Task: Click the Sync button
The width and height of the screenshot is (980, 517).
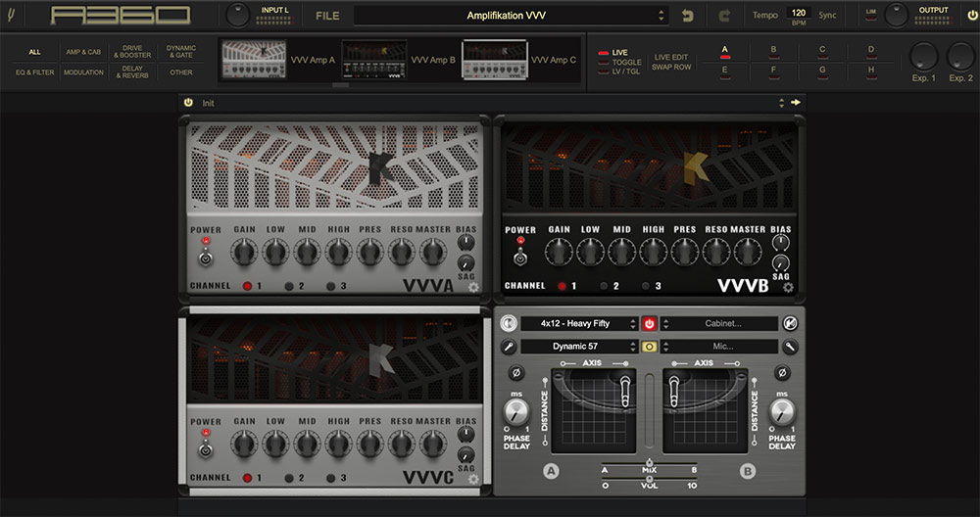Action: (827, 15)
